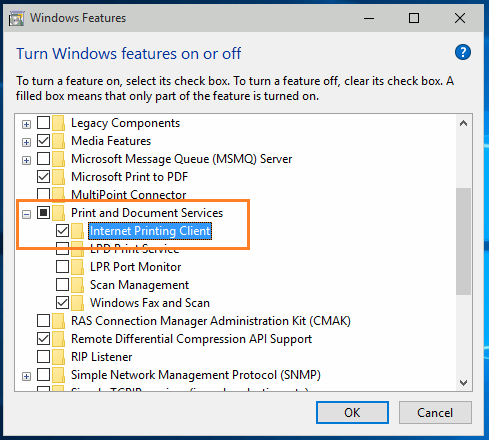
Task: Select the Windows Fax and Scan label
Action: click(x=150, y=303)
